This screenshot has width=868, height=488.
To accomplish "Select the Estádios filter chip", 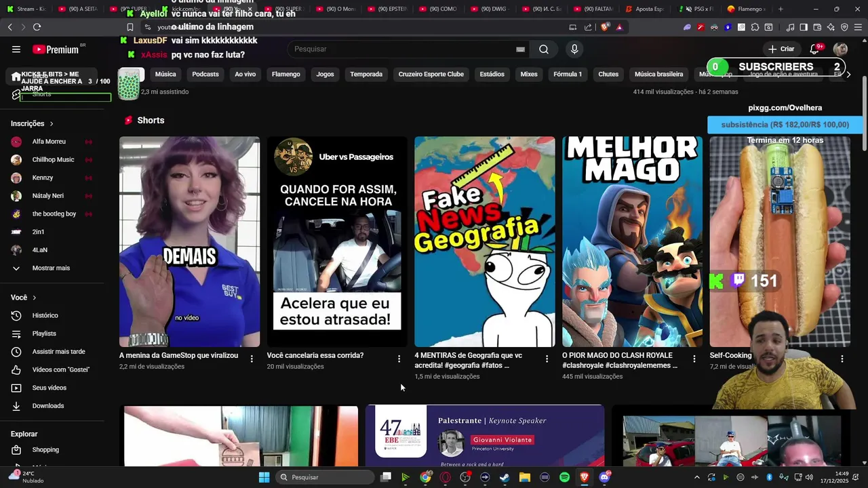I will 492,75.
